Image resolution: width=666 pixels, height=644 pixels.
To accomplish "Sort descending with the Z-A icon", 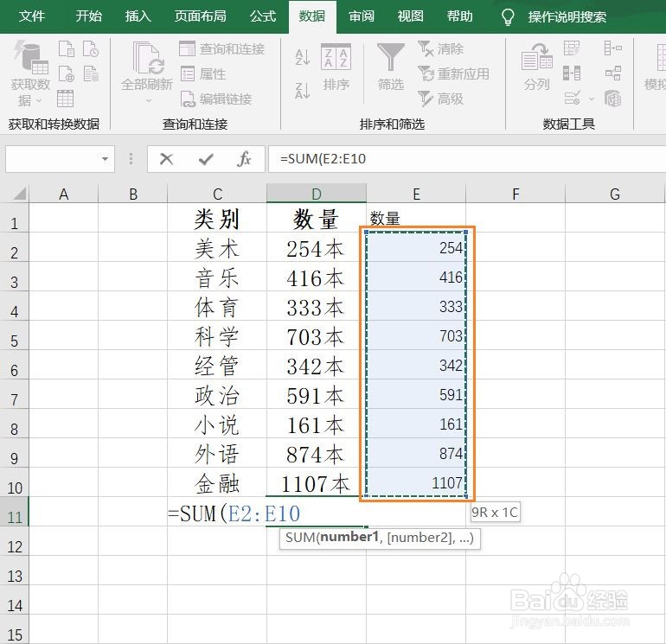I will tap(303, 91).
